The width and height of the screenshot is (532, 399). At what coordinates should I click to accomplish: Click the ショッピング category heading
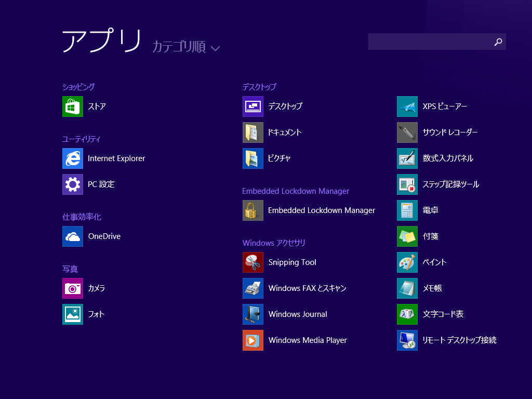pyautogui.click(x=78, y=87)
